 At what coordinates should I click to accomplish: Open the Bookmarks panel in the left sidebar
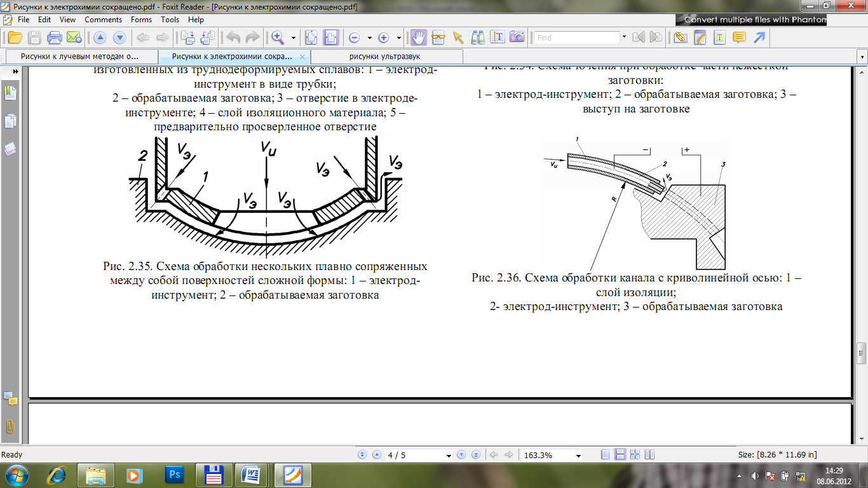pos(10,93)
